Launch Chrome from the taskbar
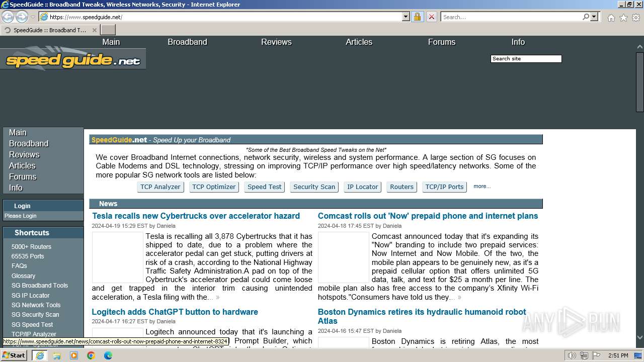The image size is (644, 362). (x=91, y=355)
